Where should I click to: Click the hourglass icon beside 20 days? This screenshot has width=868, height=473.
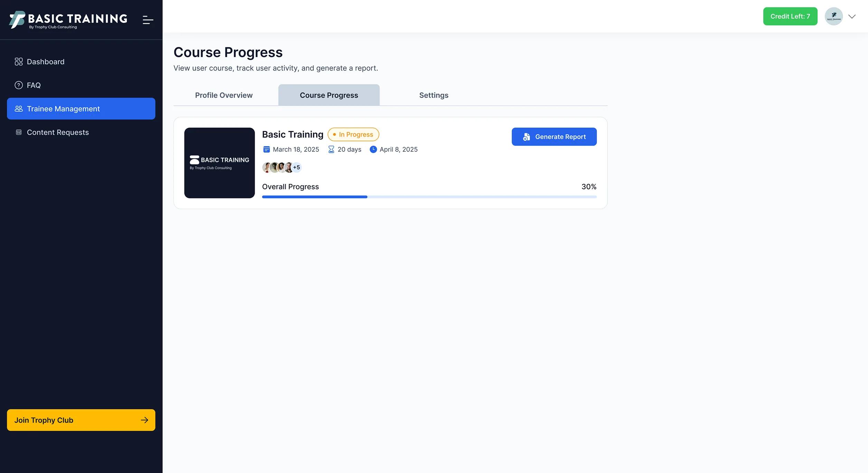[x=331, y=149]
